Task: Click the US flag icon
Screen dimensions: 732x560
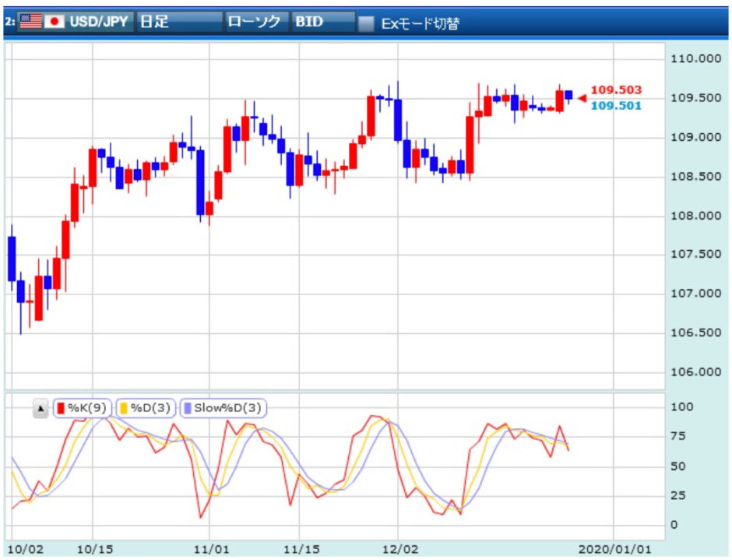Action: click(x=31, y=21)
